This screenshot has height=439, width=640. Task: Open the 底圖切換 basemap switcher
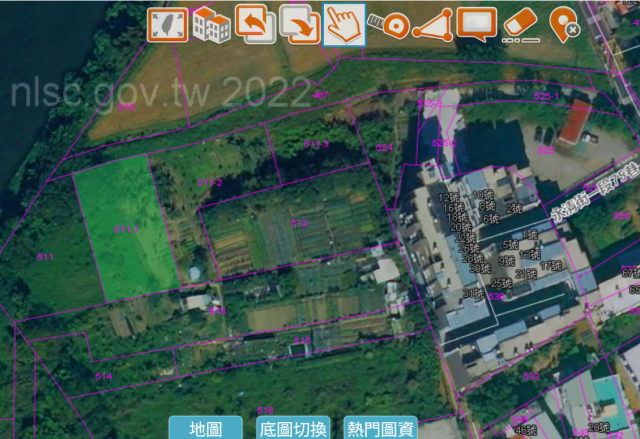click(x=292, y=428)
